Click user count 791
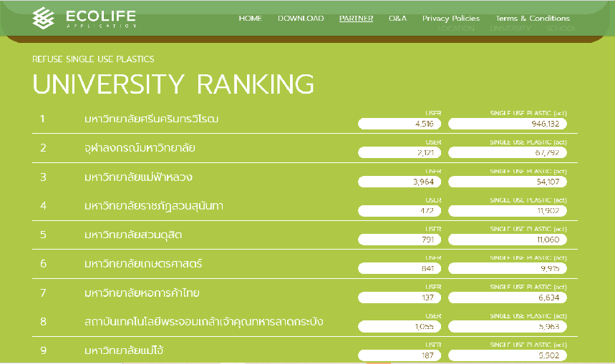 (x=399, y=240)
